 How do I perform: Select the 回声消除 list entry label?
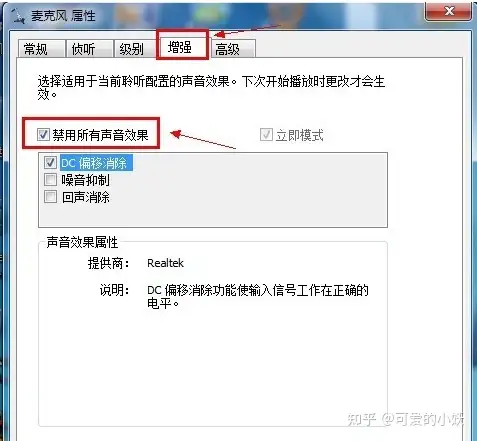coord(85,197)
